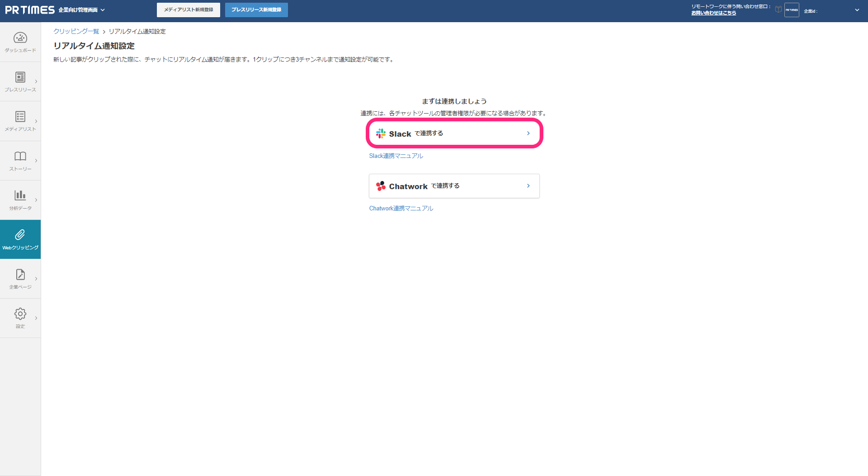This screenshot has height=476, width=868.
Task: Select the Web Clipping paperclip icon
Action: tap(20, 234)
